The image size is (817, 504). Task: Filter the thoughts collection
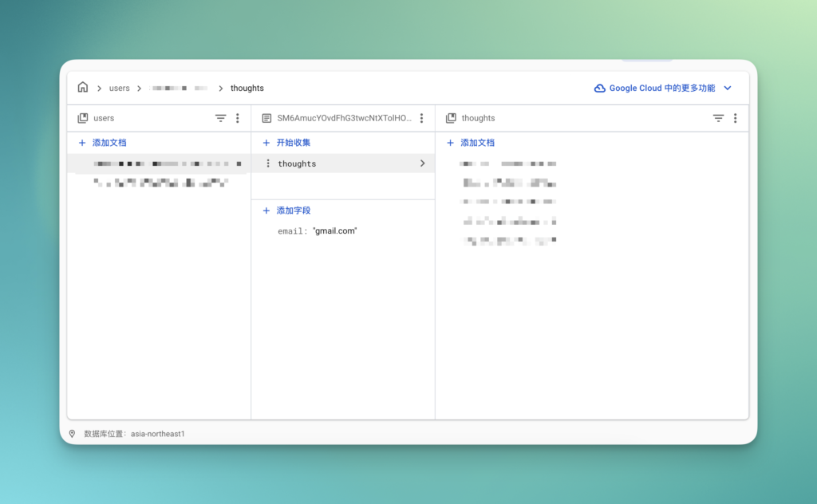tap(719, 118)
